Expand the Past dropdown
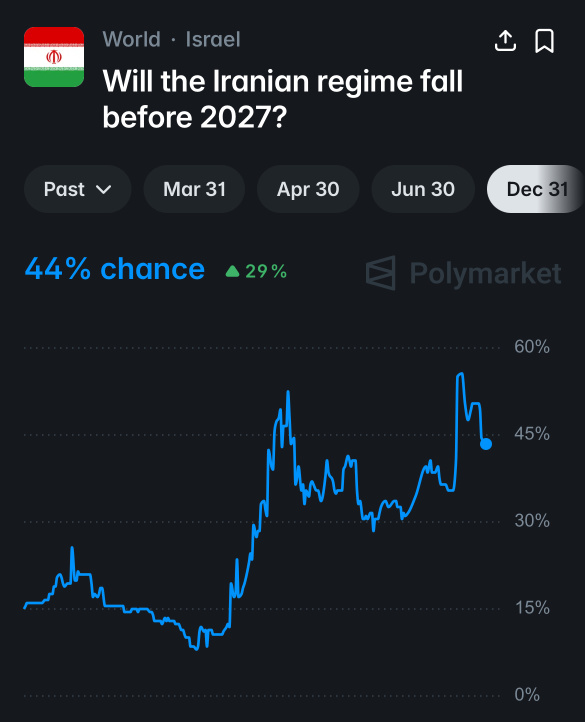Image resolution: width=585 pixels, height=722 pixels. (x=77, y=189)
